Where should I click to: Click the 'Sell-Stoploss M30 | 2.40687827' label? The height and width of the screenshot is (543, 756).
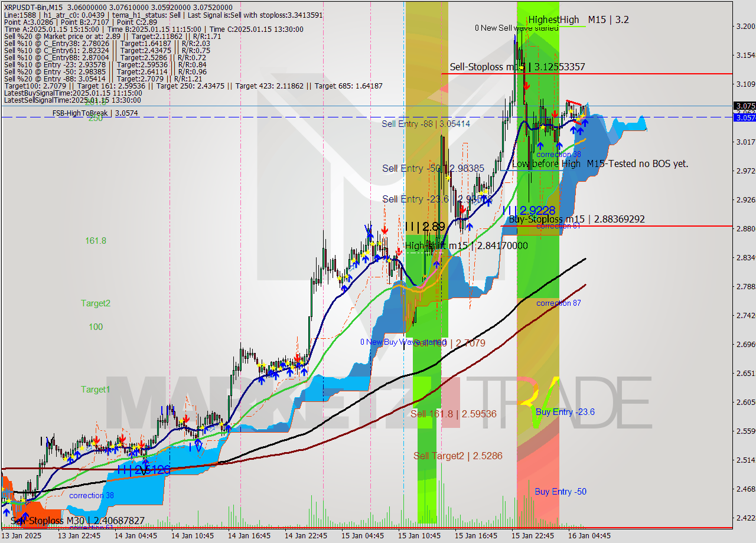77,521
